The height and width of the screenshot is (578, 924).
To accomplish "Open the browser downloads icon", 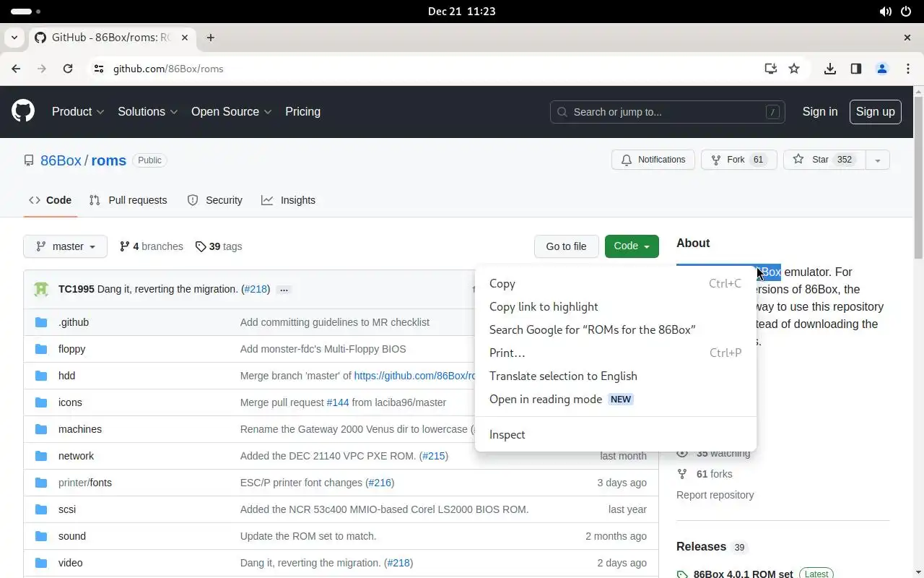I will tap(830, 69).
